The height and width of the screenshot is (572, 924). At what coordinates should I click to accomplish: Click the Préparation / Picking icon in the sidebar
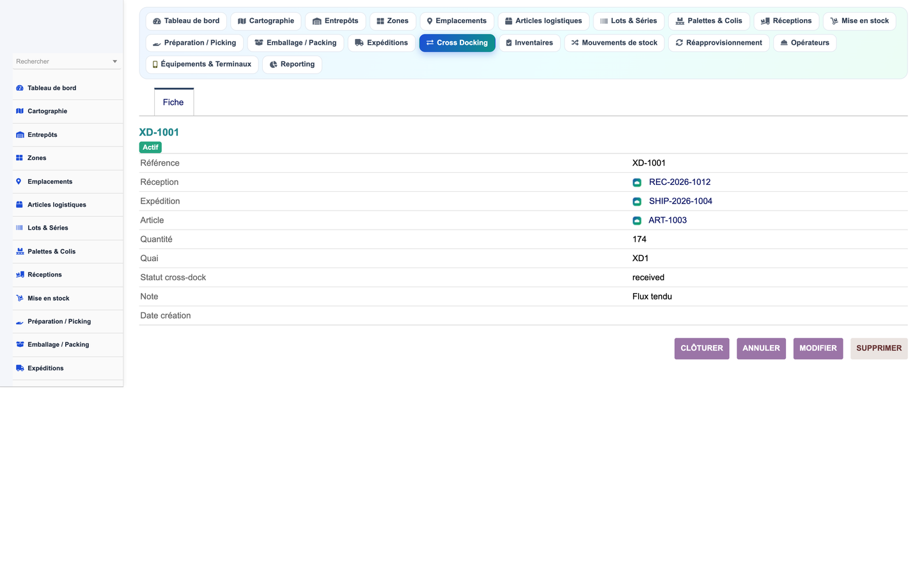[x=20, y=322]
